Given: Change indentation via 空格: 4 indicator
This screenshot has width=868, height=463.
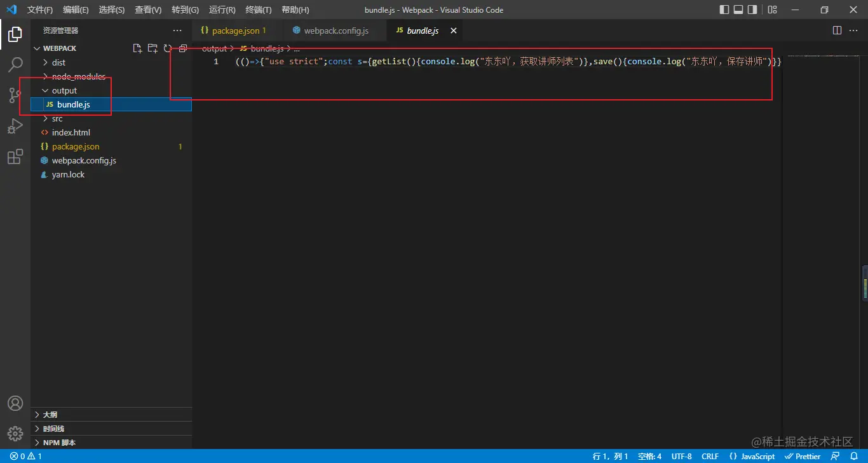Looking at the screenshot, I should [649, 456].
